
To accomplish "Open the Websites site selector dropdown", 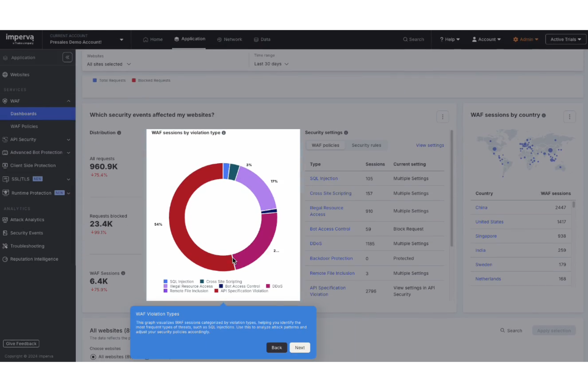I will click(108, 64).
